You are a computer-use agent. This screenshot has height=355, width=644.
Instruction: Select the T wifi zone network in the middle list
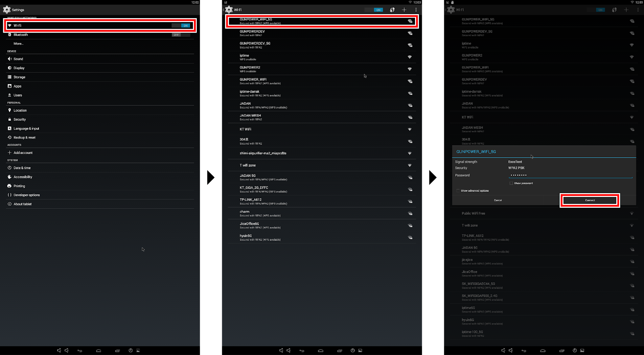pos(322,165)
